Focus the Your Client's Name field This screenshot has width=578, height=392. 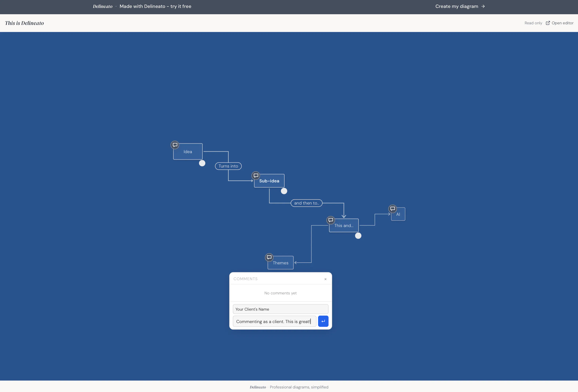point(280,309)
